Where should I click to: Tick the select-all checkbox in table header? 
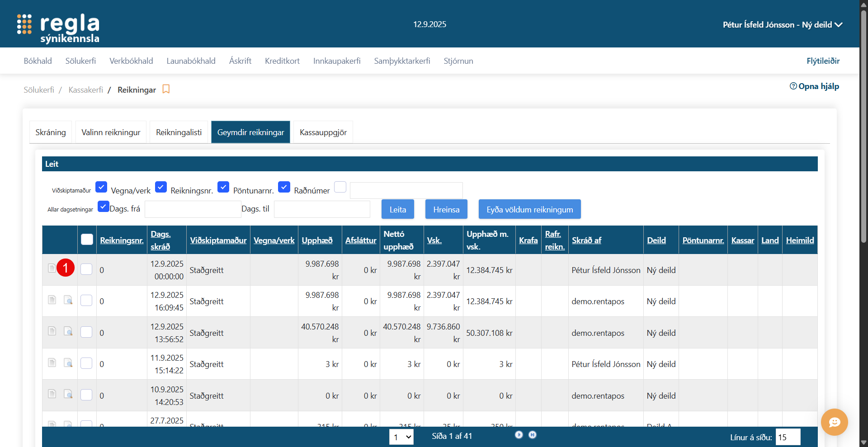87,240
